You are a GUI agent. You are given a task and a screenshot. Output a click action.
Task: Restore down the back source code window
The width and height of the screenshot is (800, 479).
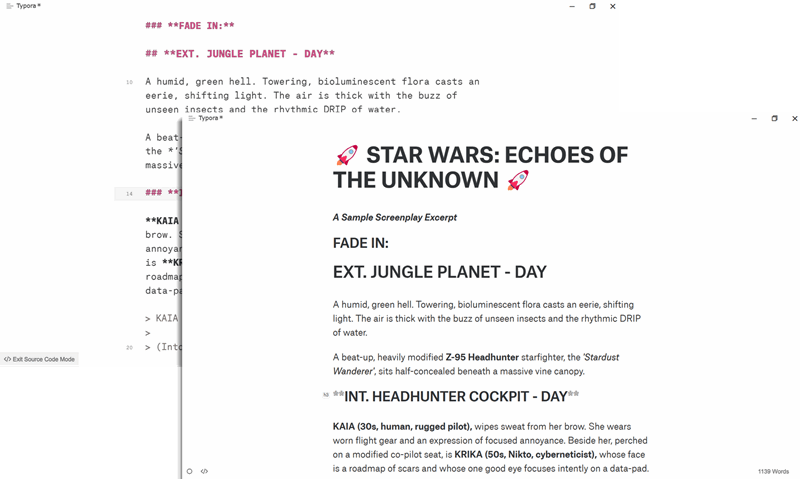592,6
